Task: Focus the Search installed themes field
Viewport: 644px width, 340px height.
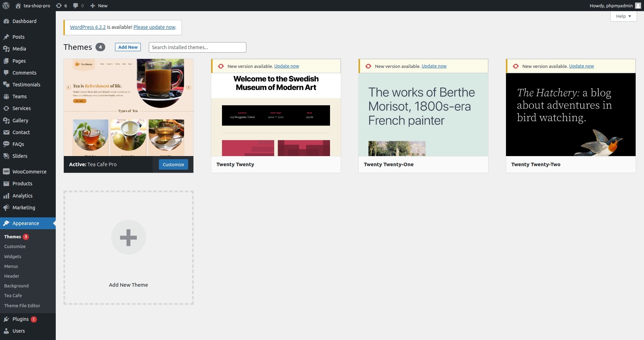Action: point(198,47)
